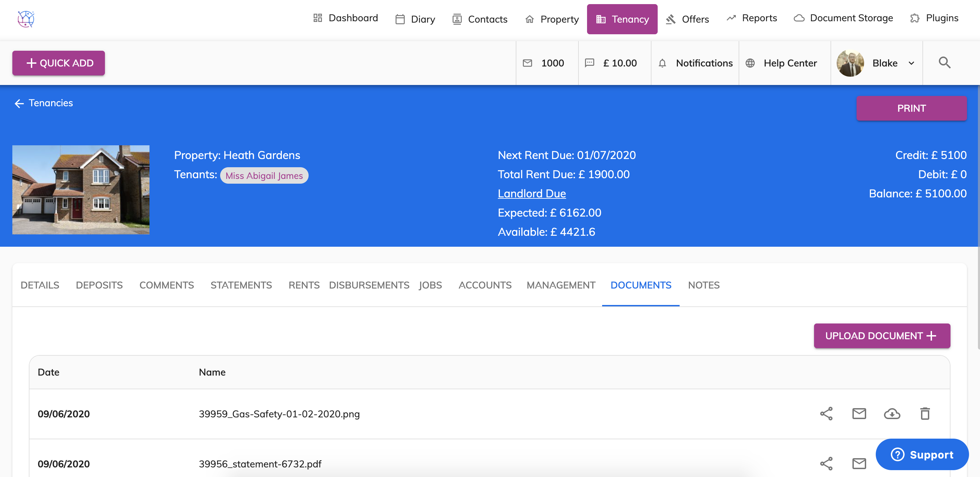Switch to the Statements tab
The height and width of the screenshot is (477, 980).
point(241,285)
